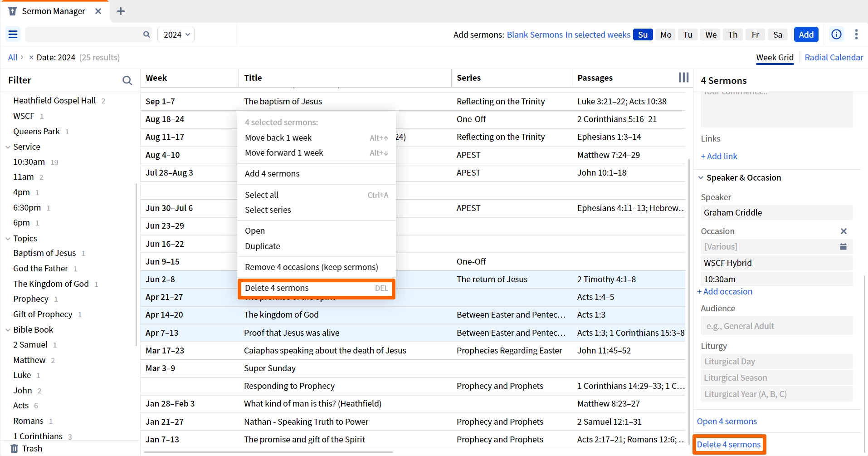Filter by 10:30am service
Screen dimensions: 868x456
click(29, 162)
